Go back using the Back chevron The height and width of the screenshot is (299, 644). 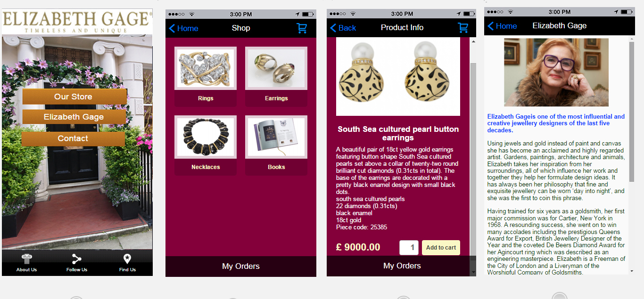(x=343, y=28)
